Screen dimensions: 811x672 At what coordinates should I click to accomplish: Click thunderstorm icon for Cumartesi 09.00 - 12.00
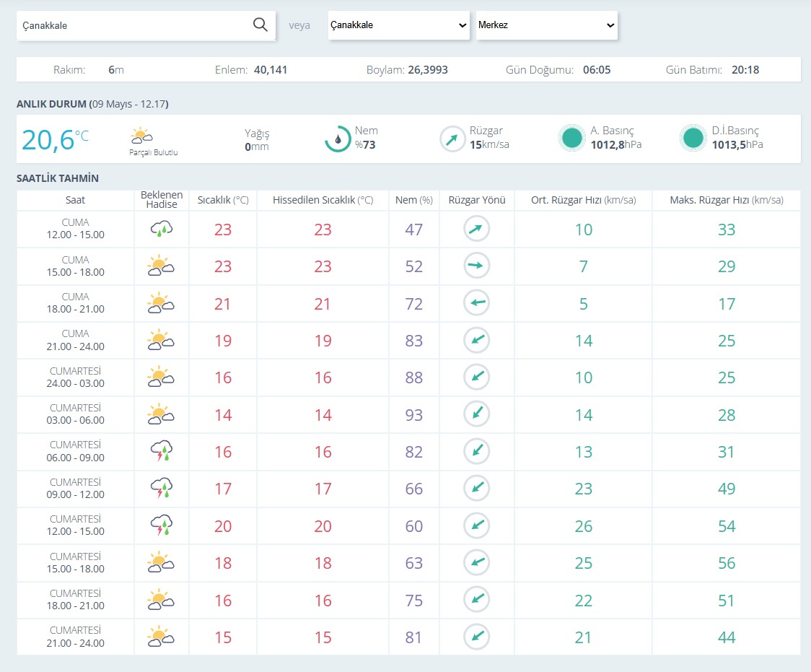click(x=162, y=488)
